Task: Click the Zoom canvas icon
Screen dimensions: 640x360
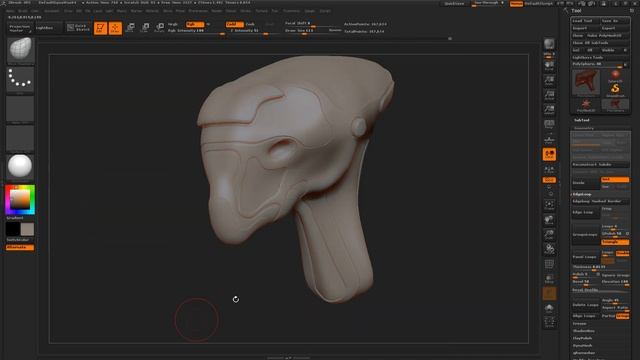Action: (549, 80)
